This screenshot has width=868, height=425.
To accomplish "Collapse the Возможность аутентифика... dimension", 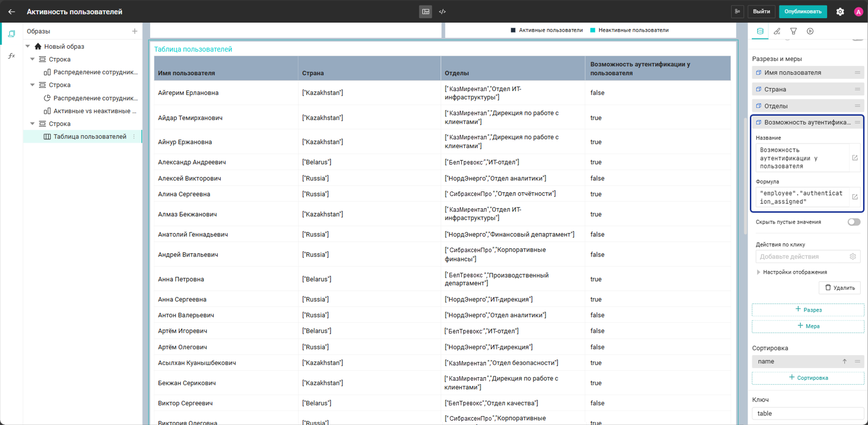I will (x=808, y=122).
